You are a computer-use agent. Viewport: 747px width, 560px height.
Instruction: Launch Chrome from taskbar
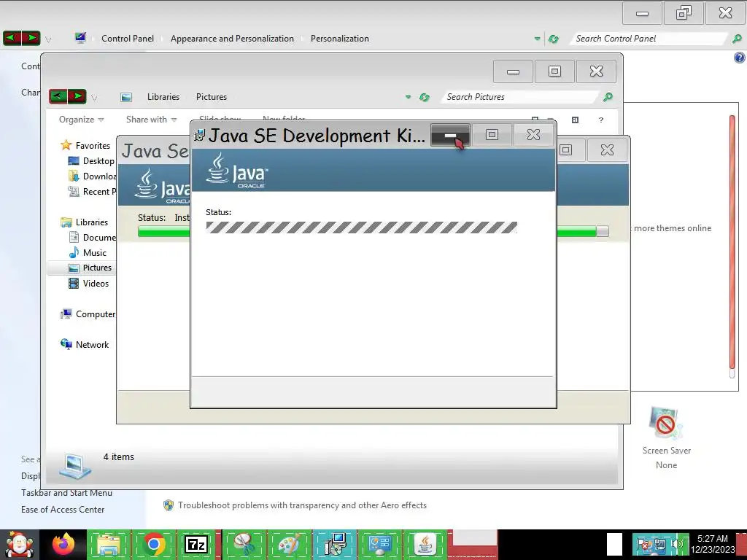(x=153, y=544)
